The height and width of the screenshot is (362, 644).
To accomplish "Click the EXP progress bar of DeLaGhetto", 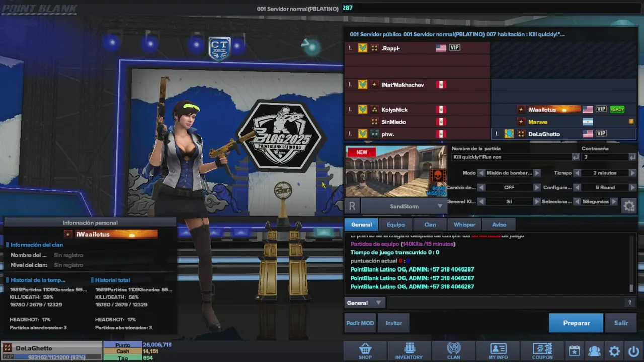I will (58, 357).
